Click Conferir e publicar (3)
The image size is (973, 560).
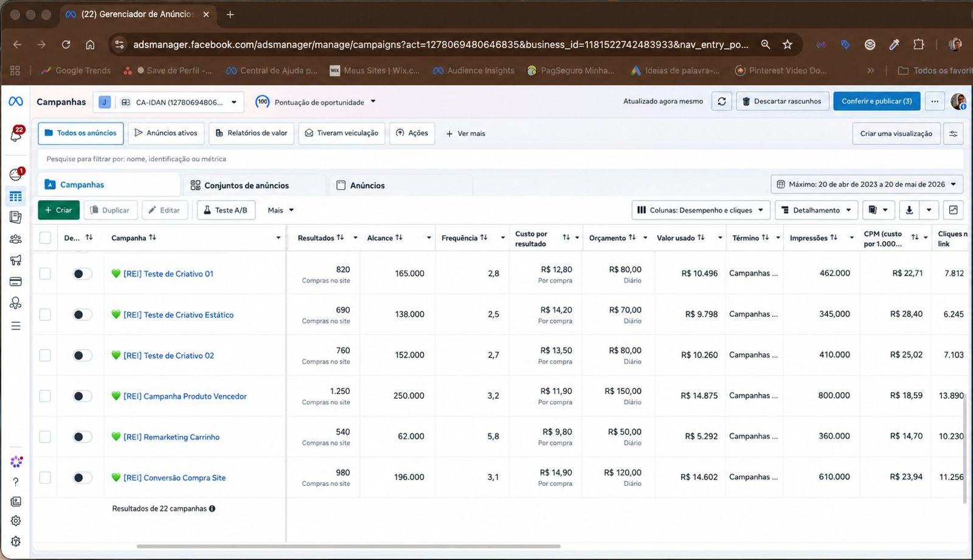[x=877, y=102]
